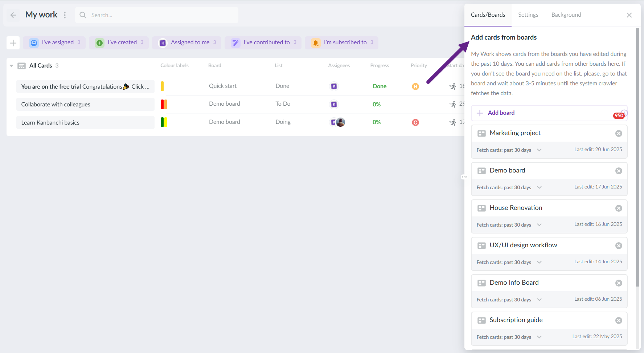This screenshot has width=644, height=353.
Task: Click into the Search field
Action: pyautogui.click(x=160, y=15)
